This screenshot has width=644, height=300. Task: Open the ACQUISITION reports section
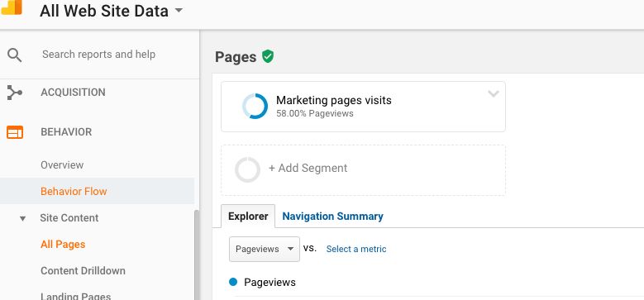(73, 93)
